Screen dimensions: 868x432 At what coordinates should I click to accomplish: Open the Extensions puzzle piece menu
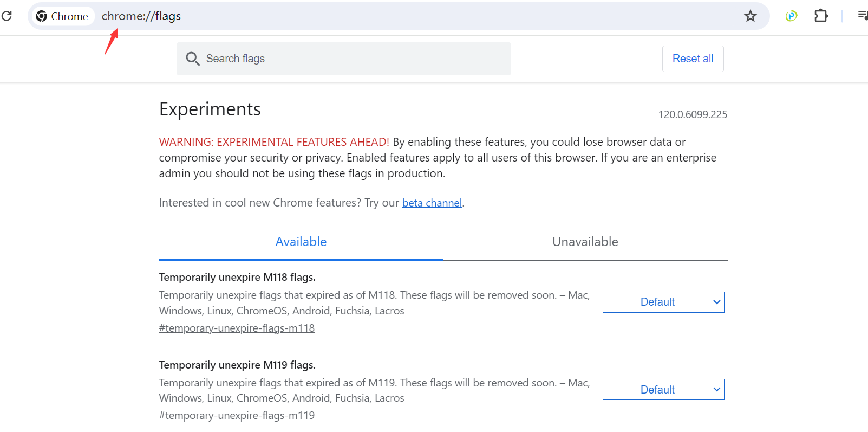click(x=821, y=16)
